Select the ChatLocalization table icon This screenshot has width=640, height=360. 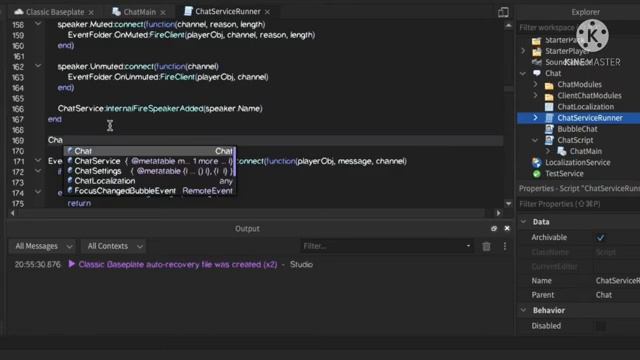click(x=549, y=107)
